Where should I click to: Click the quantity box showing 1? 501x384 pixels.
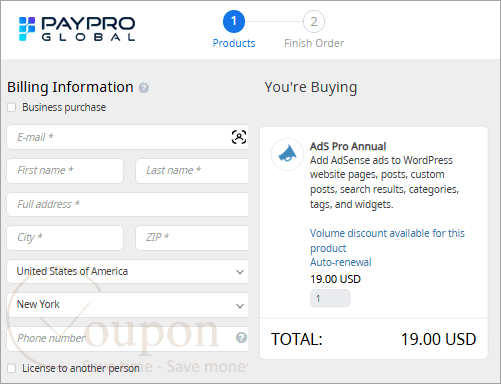[330, 298]
